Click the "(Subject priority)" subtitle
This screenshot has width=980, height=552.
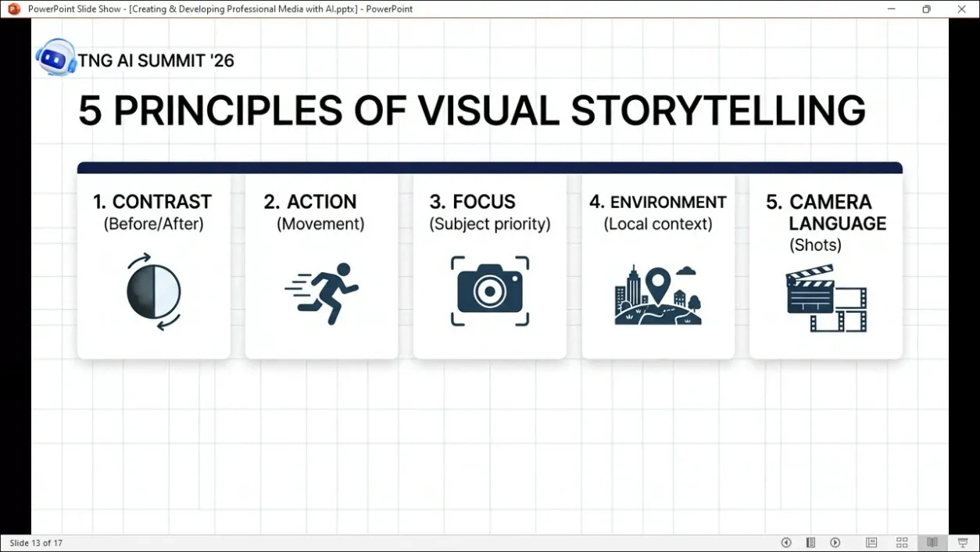(x=490, y=224)
